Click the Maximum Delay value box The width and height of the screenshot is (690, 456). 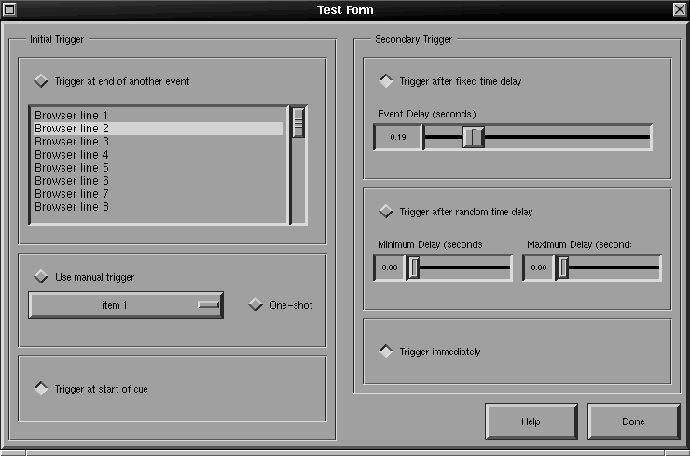coord(539,268)
